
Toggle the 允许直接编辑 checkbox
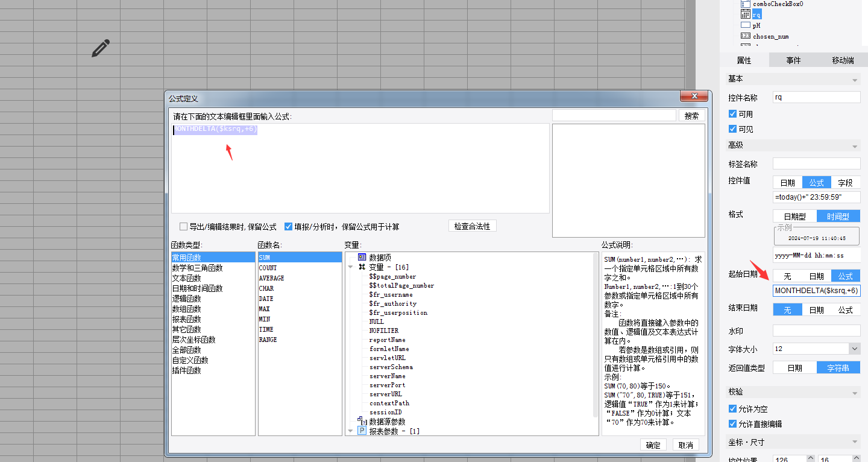click(x=732, y=424)
